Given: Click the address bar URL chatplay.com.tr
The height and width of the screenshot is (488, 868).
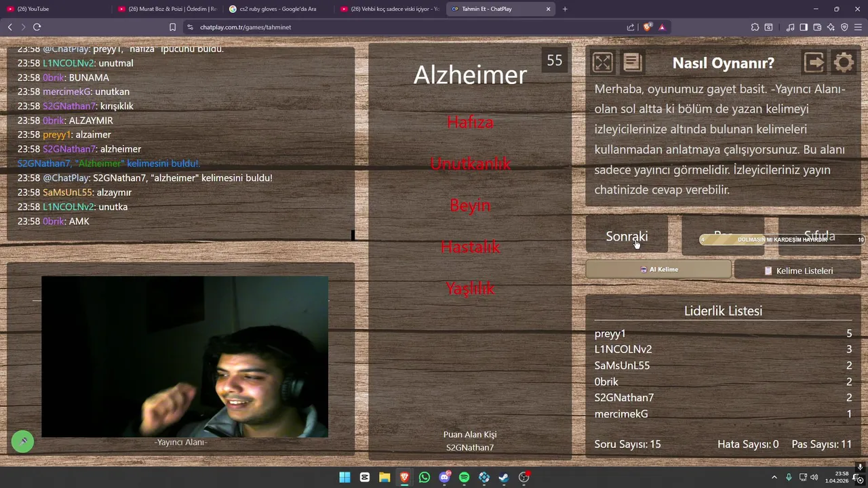Looking at the screenshot, I should [245, 27].
